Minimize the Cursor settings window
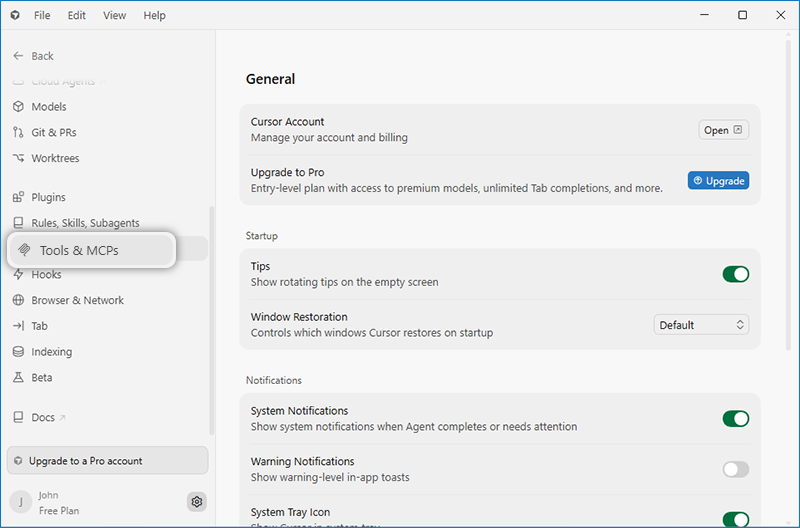The height and width of the screenshot is (528, 800). click(x=705, y=15)
